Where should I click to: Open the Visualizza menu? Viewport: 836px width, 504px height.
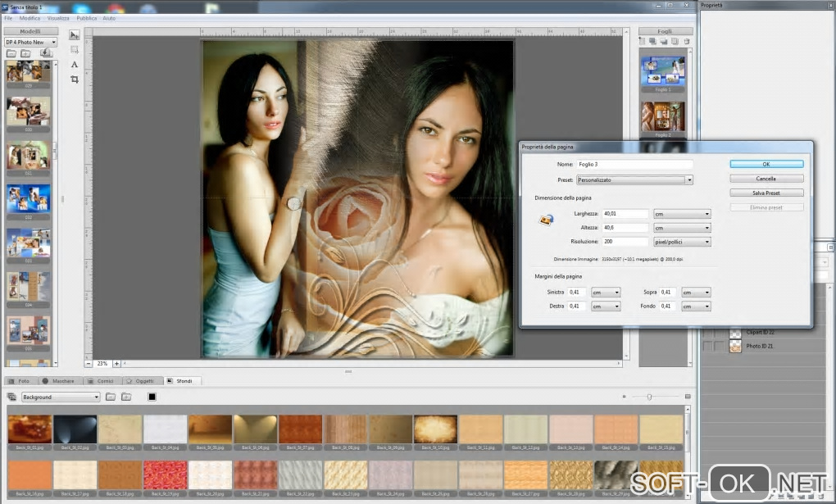coord(58,18)
